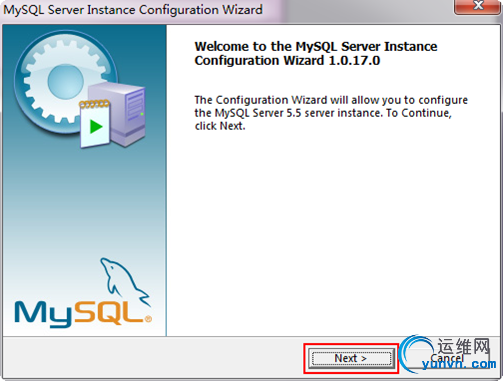This screenshot has height=381, width=503.
Task: Click the 'The Configuration Wizard will allow' paragraph
Action: 331,113
